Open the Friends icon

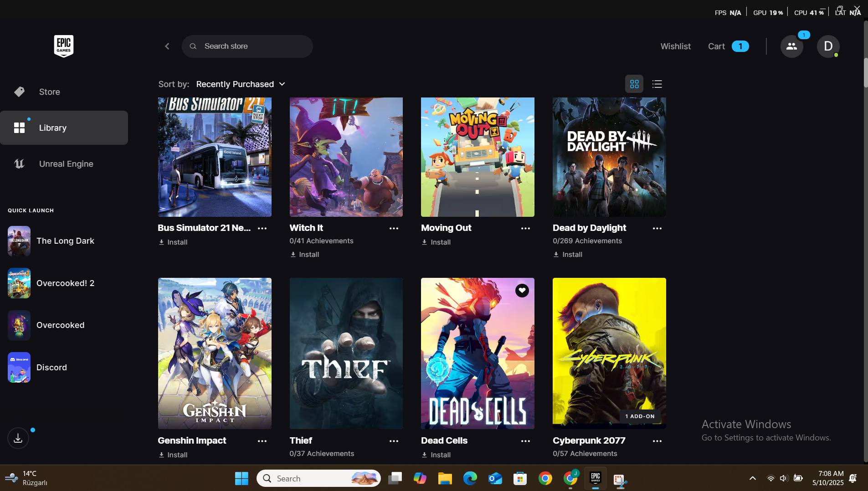(791, 46)
